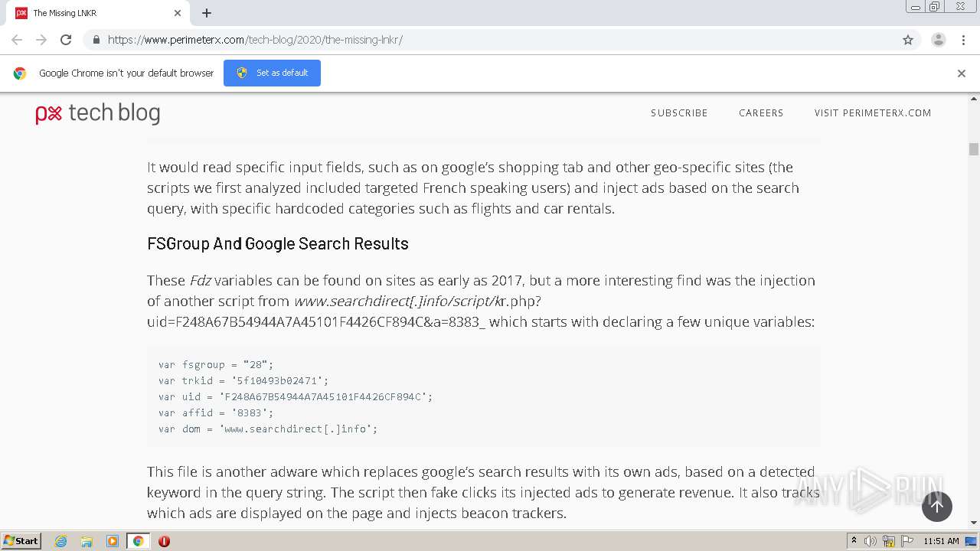Launch Internet Explorer from taskbar
Screen dimensions: 980x551
[x=60, y=541]
